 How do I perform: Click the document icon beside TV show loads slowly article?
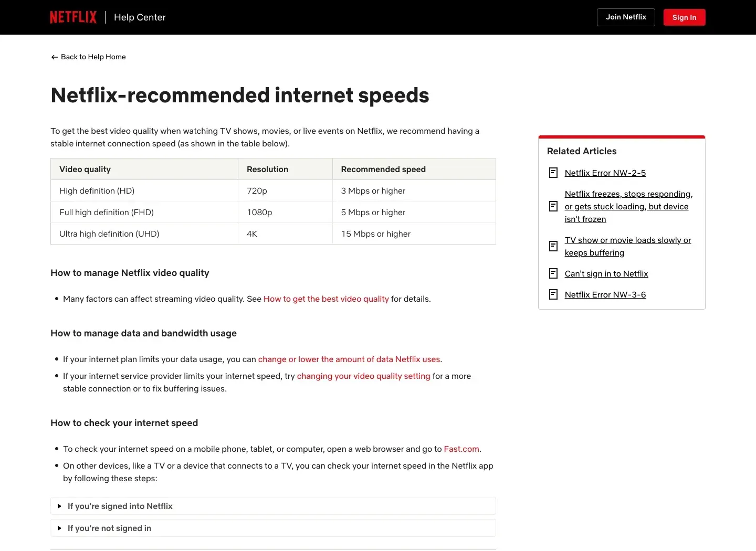coord(553,246)
